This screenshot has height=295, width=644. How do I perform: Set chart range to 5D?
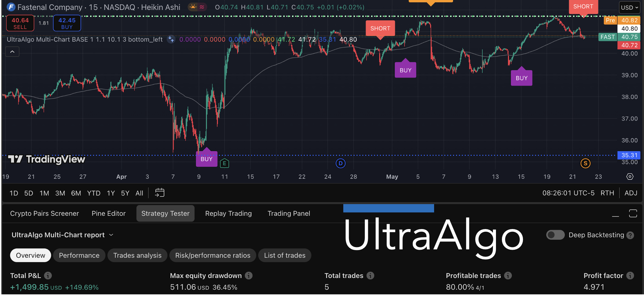coord(29,193)
